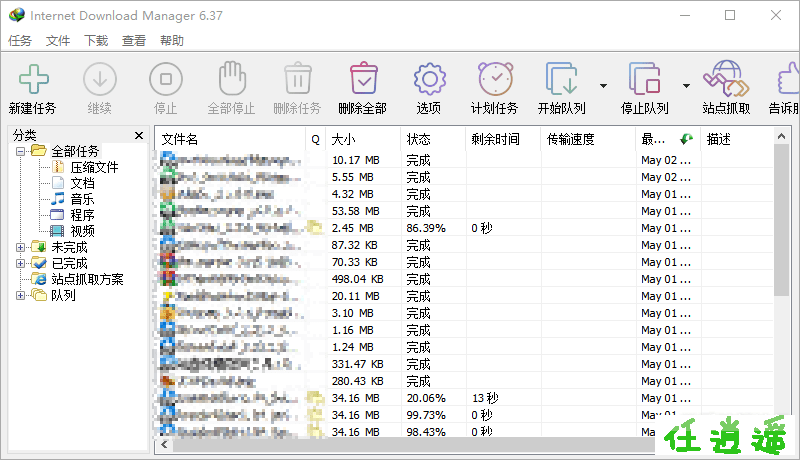Select the 音乐 music category
The height and width of the screenshot is (460, 800).
pos(82,199)
